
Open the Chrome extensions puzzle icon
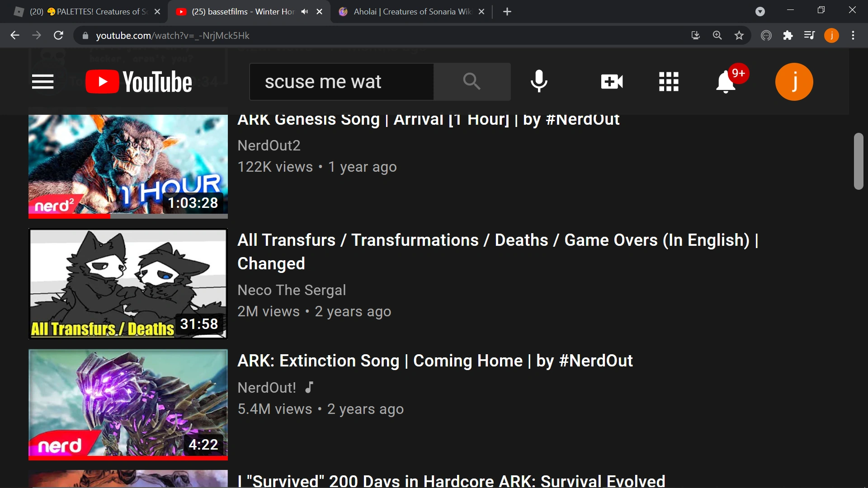coord(788,35)
